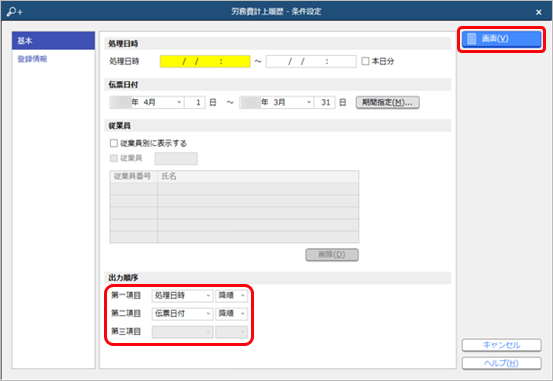
Task: Click the 期間指定(M)... button
Action: pos(387,103)
